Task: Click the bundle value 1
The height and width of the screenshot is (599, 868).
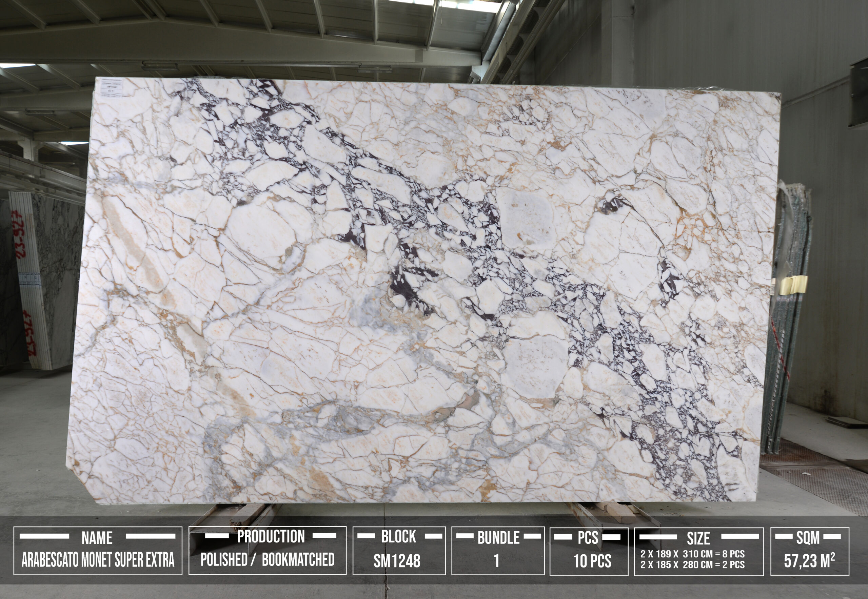Action: click(496, 561)
